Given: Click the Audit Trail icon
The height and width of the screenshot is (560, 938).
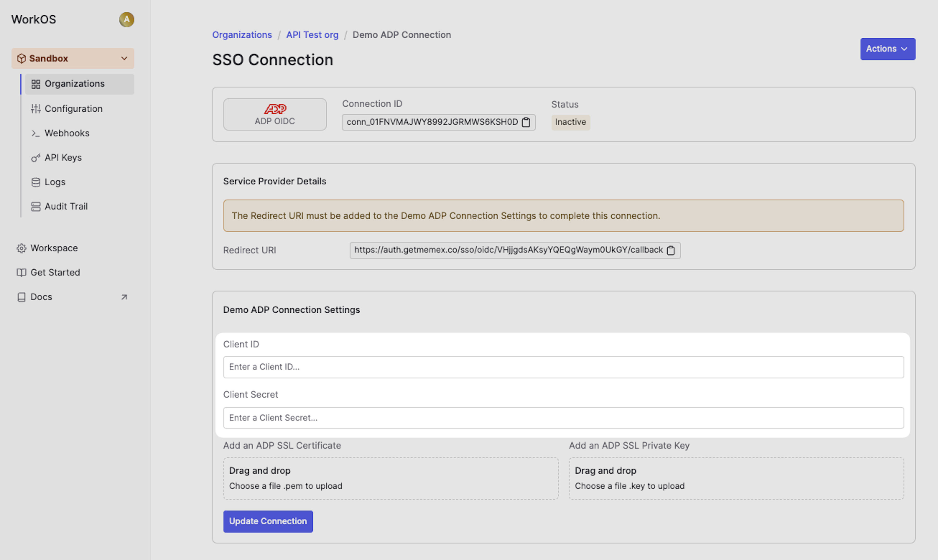Looking at the screenshot, I should pos(36,207).
